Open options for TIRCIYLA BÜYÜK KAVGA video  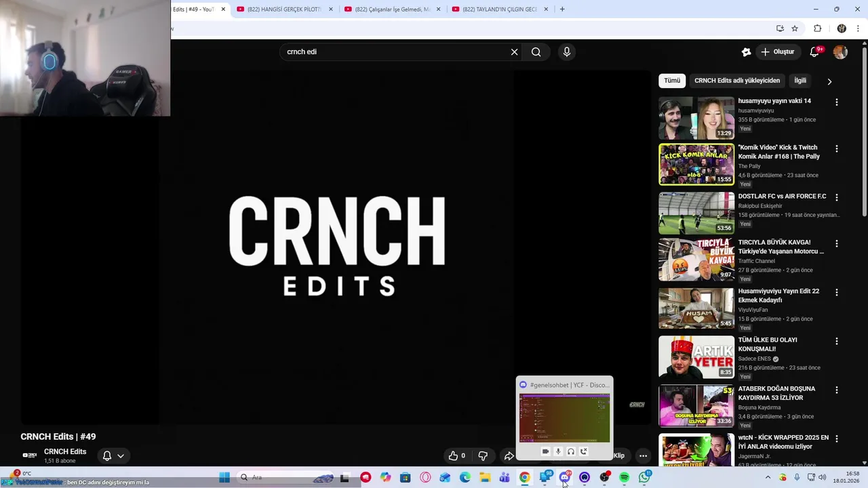[836, 243]
